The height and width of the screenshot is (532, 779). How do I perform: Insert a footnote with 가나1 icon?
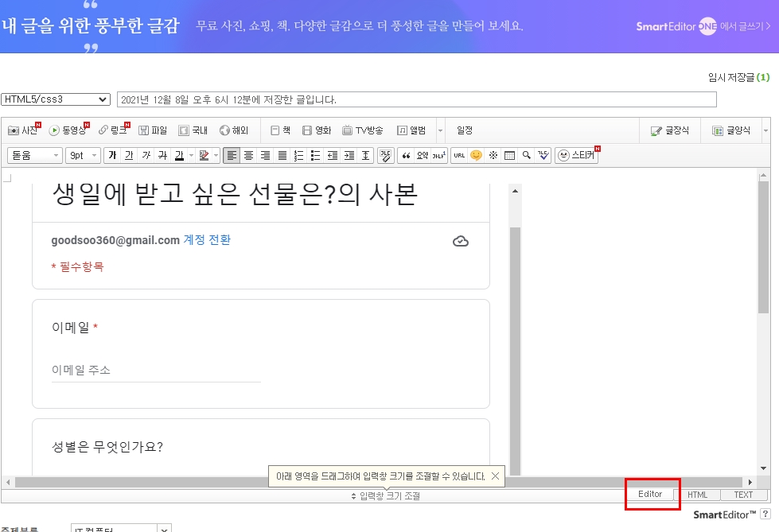pos(439,156)
